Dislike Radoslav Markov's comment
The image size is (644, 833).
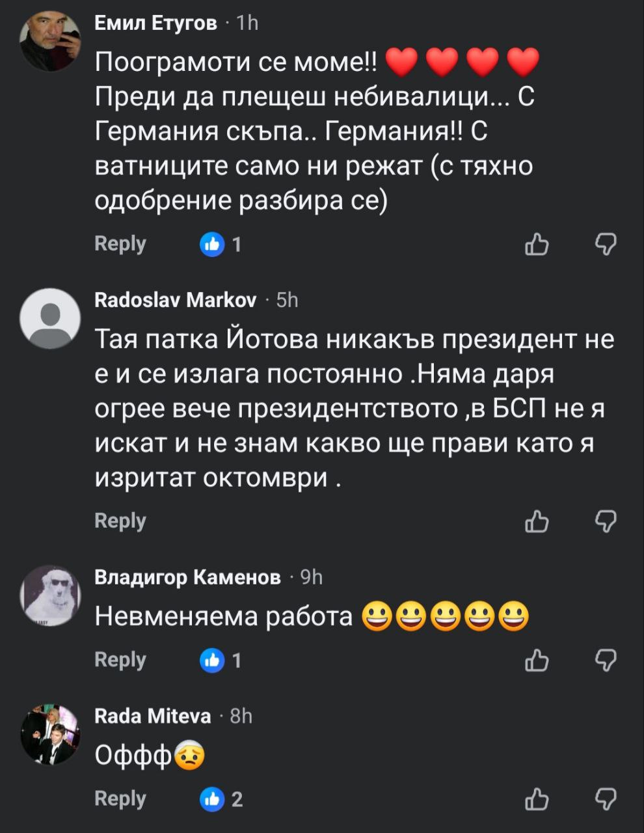(606, 521)
